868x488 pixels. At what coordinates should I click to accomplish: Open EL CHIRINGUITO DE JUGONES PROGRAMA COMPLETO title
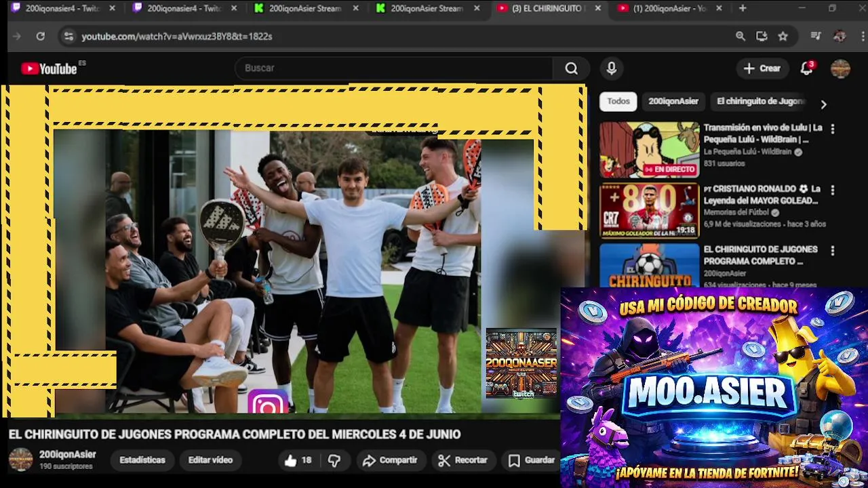(760, 256)
